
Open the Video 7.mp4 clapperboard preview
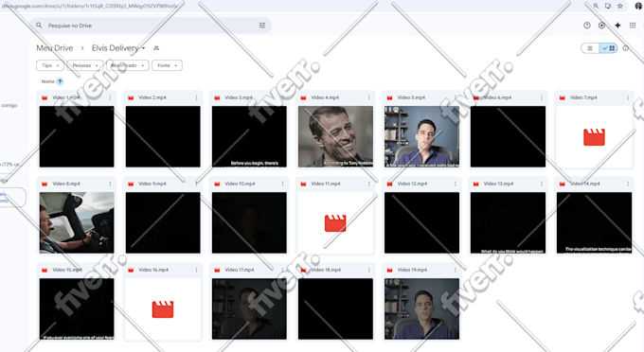coord(595,137)
